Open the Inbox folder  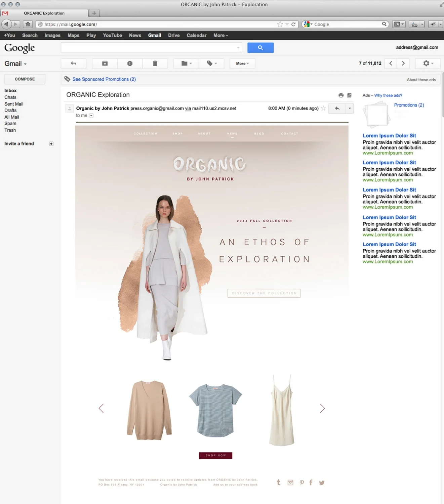point(10,91)
